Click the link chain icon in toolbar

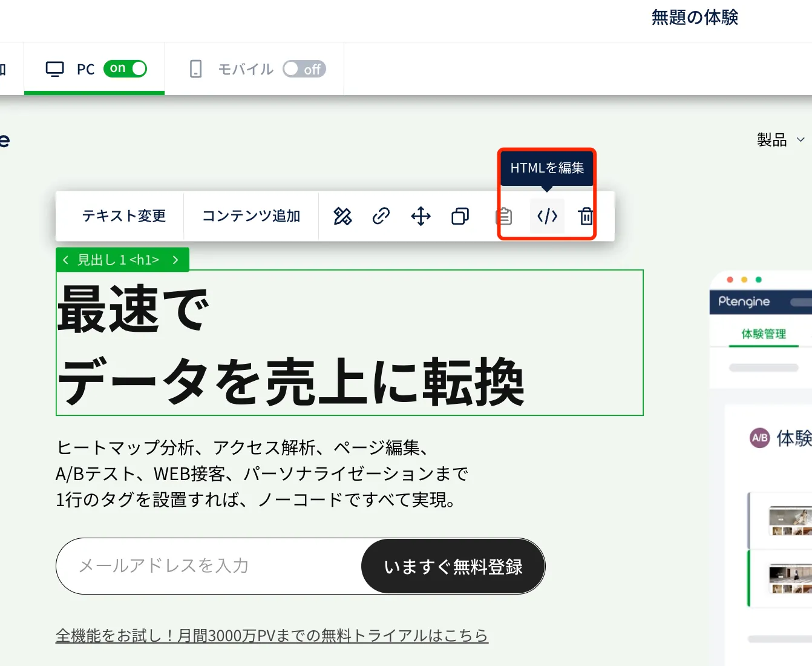(381, 216)
